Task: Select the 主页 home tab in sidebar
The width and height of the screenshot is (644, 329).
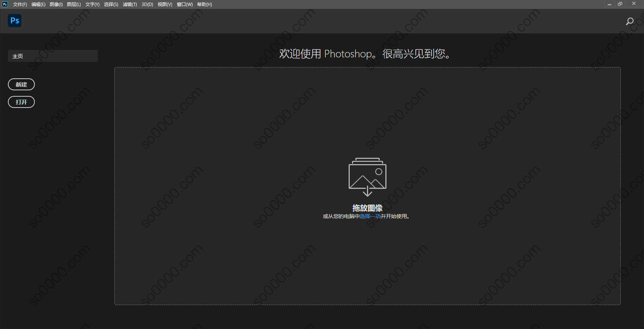Action: 53,56
